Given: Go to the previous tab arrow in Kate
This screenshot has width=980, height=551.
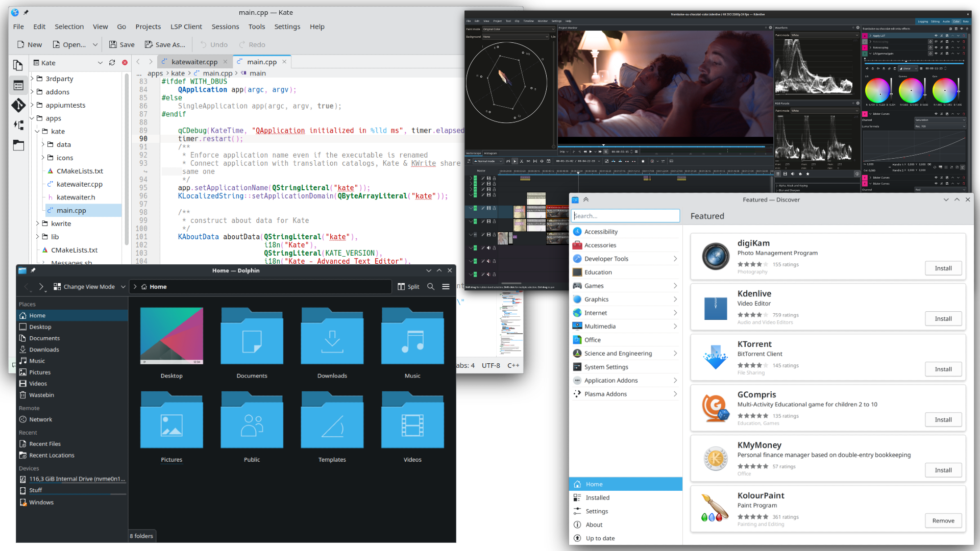Looking at the screenshot, I should (138, 62).
